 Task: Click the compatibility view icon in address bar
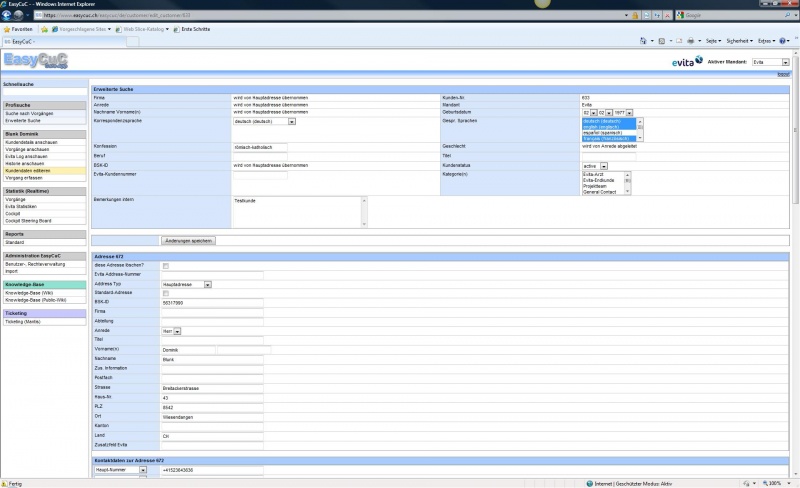[647, 15]
